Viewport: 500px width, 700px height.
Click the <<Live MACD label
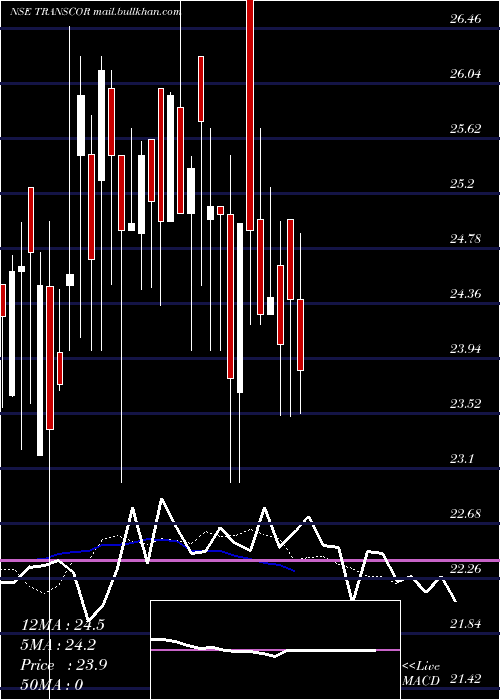click(x=421, y=674)
